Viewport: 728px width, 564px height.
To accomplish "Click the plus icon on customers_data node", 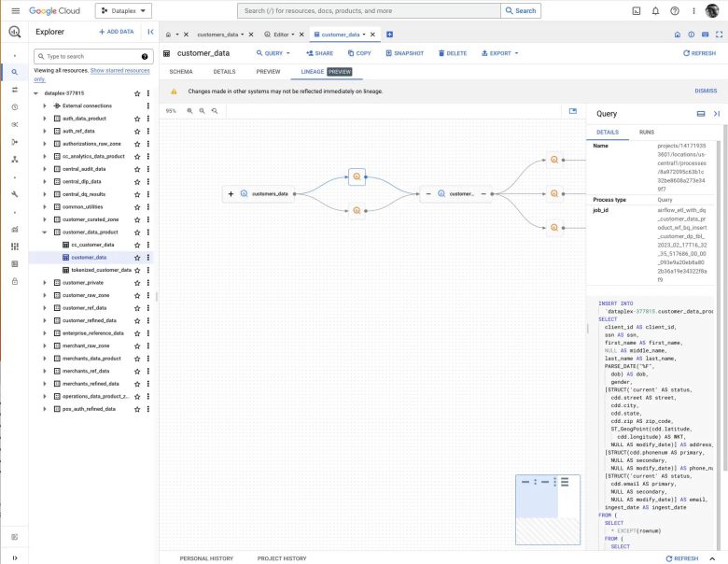I will click(x=231, y=194).
